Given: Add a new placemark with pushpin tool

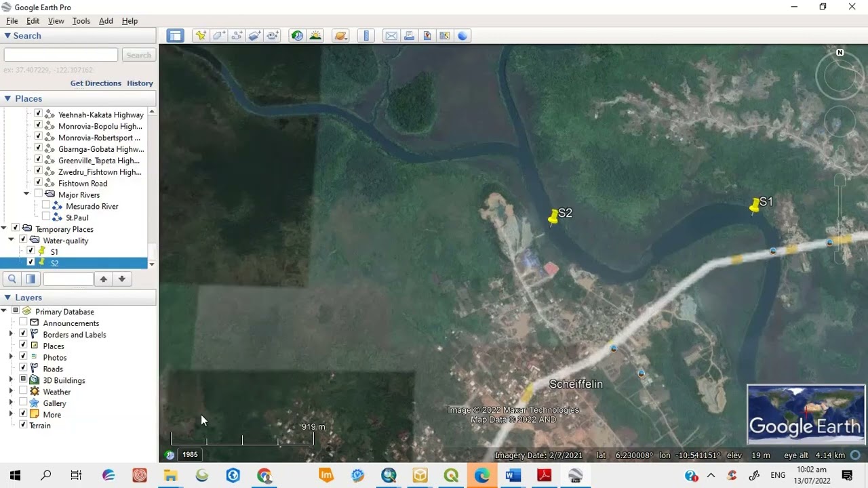Looking at the screenshot, I should [201, 36].
